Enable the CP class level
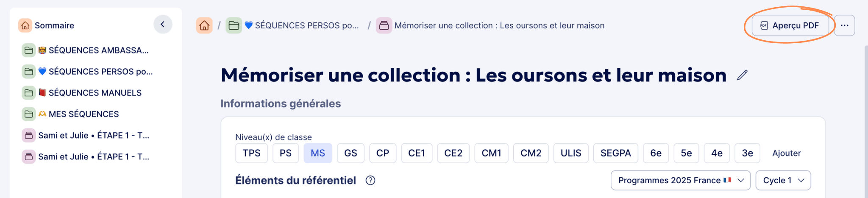 (x=382, y=153)
